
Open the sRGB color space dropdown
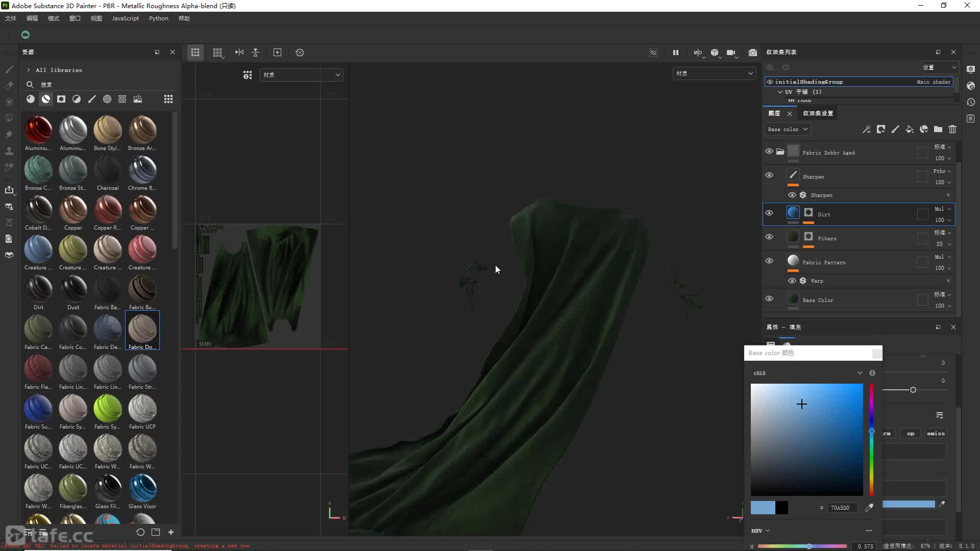coord(807,373)
